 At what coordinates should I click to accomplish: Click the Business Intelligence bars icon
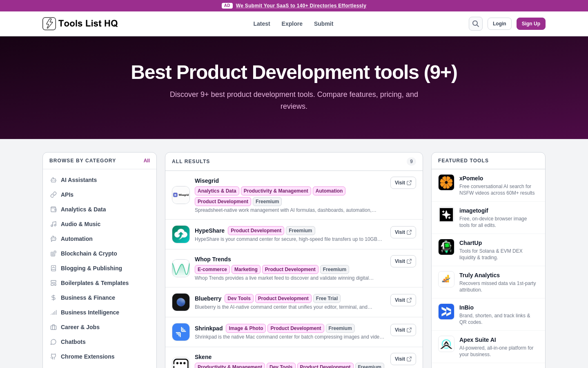[53, 312]
